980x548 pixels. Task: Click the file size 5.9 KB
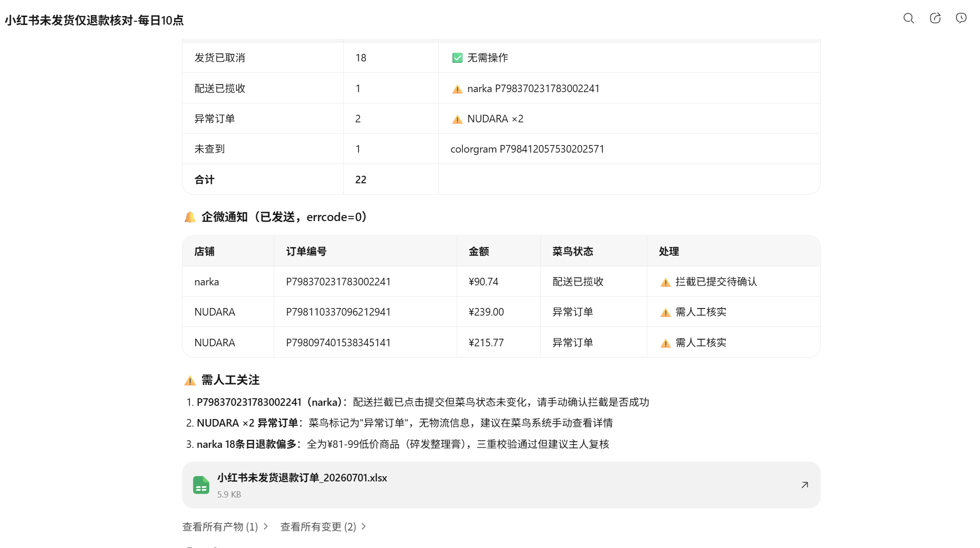(229, 494)
